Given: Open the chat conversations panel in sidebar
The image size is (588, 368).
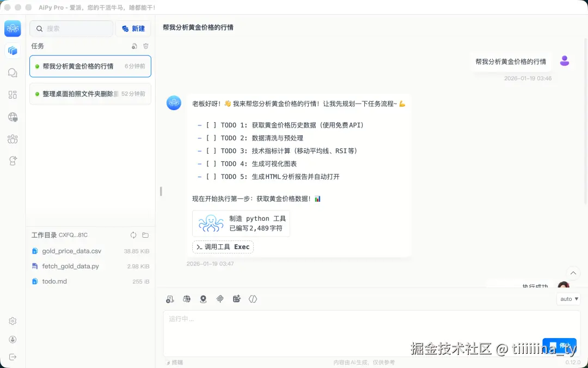Looking at the screenshot, I should coord(13,73).
